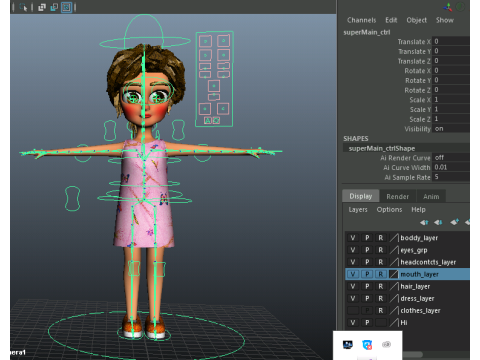
Task: Click the Scale X value field
Action: [x=451, y=99]
